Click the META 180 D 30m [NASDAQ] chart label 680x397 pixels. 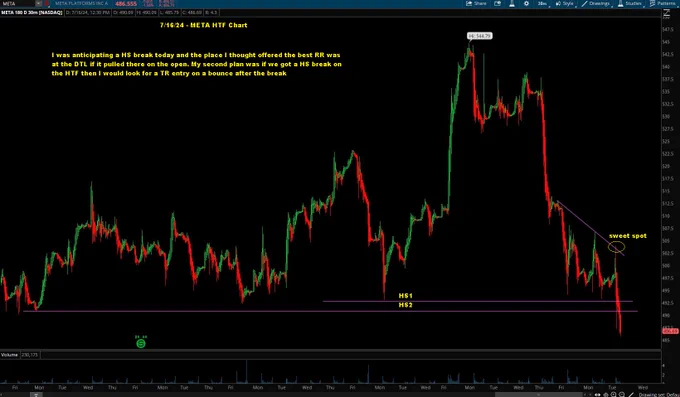[x=32, y=13]
